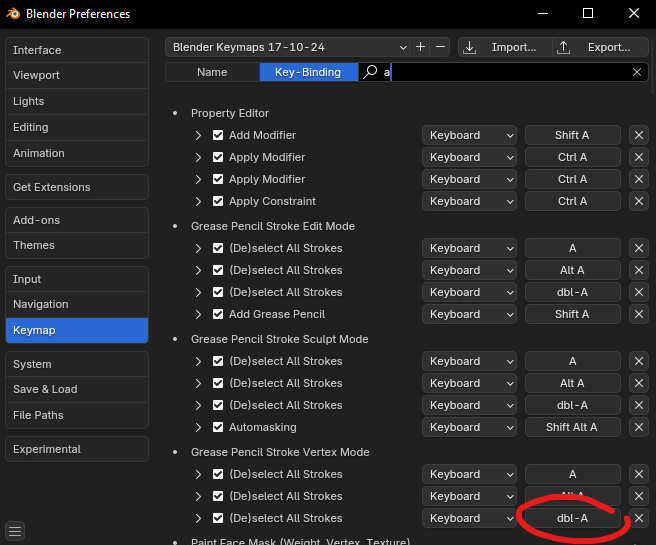Change the Ctrl A key for Apply Constraint
This screenshot has width=656, height=545.
[x=572, y=201]
